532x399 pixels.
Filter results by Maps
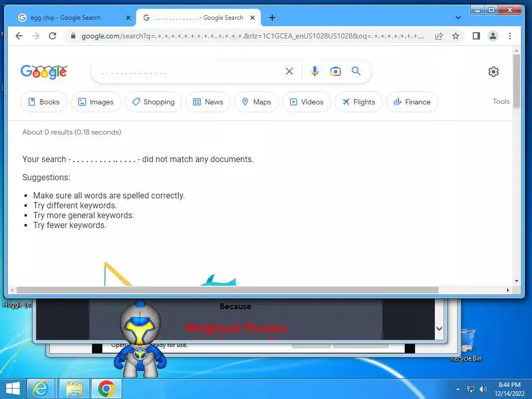[257, 102]
